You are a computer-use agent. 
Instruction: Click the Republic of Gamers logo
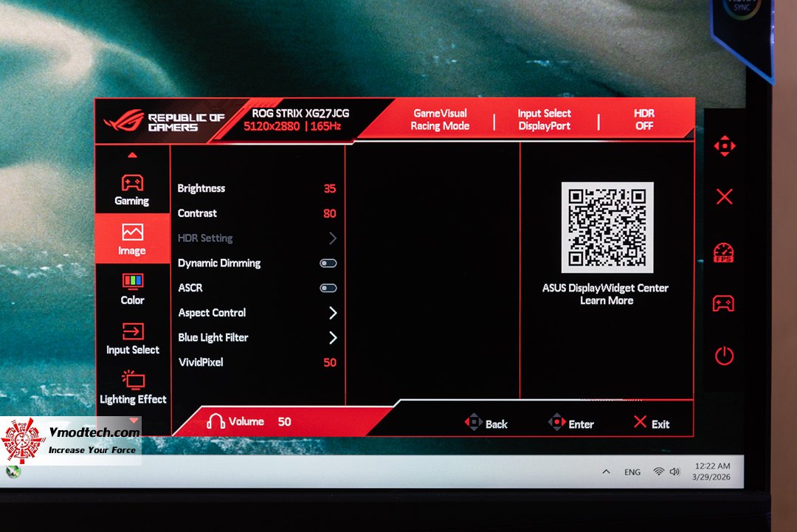(x=164, y=122)
